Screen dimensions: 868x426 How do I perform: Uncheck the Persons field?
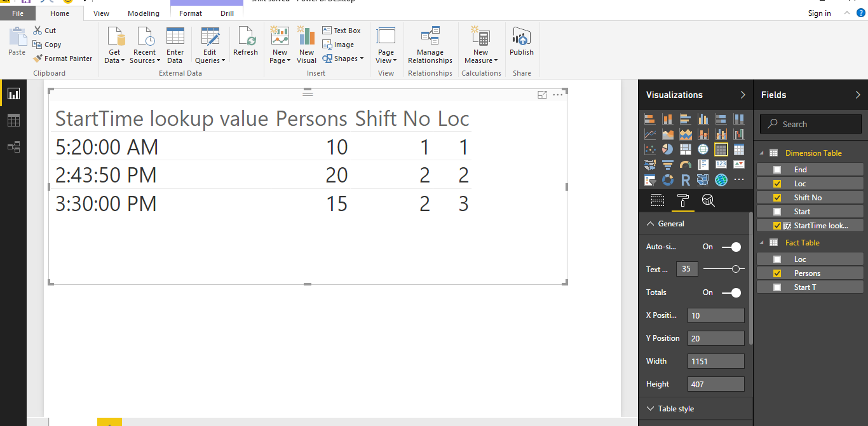777,273
